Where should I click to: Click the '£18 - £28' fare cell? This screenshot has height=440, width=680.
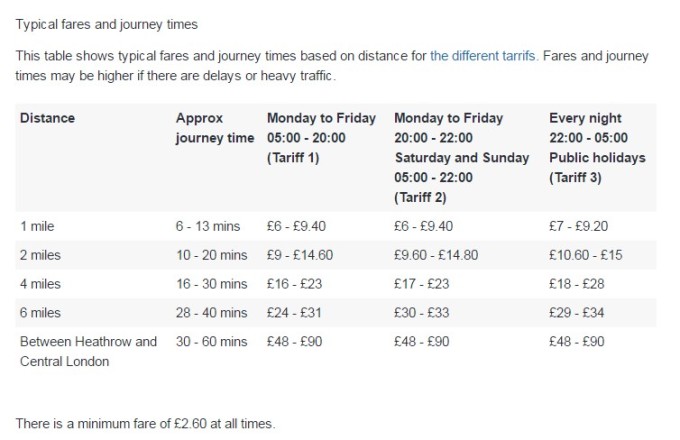tap(576, 284)
